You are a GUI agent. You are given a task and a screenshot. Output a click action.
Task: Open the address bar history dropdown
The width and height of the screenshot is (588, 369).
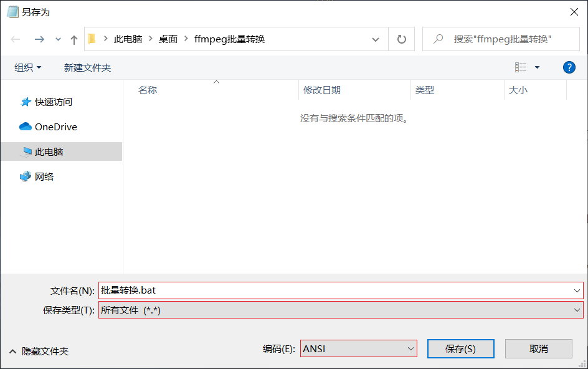(376, 39)
